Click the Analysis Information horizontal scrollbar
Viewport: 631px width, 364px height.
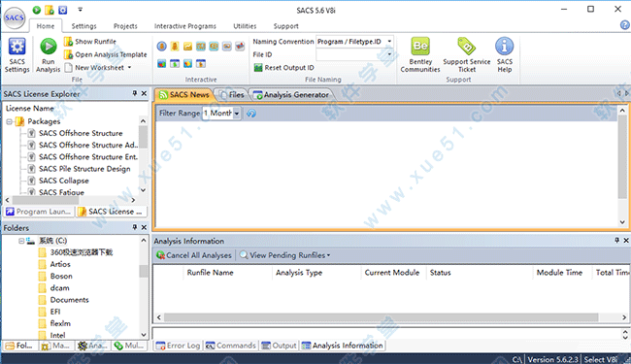click(x=381, y=317)
